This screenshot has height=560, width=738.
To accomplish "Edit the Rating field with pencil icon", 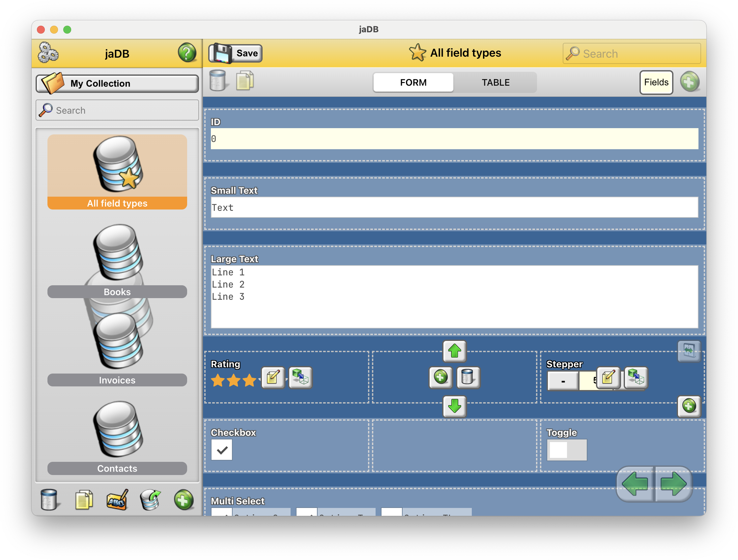I will pyautogui.click(x=273, y=377).
